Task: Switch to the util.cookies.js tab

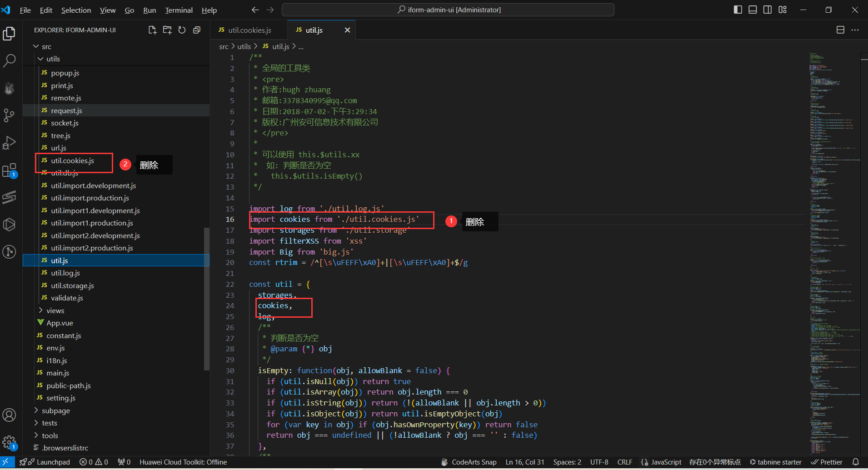Action: point(249,30)
